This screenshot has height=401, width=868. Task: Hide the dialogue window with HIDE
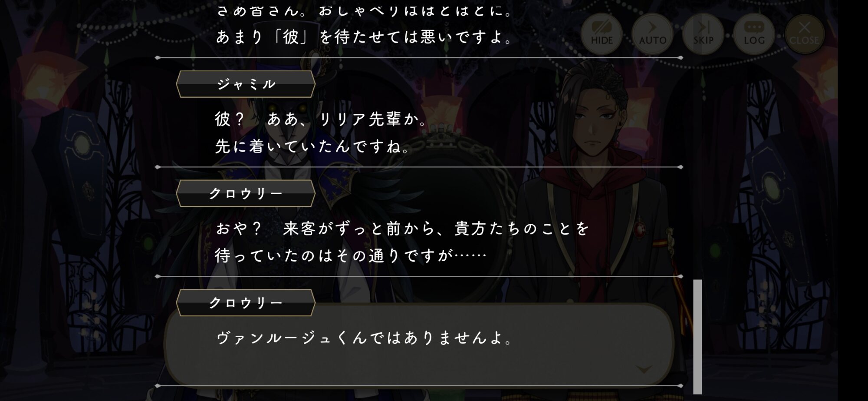coord(602,33)
